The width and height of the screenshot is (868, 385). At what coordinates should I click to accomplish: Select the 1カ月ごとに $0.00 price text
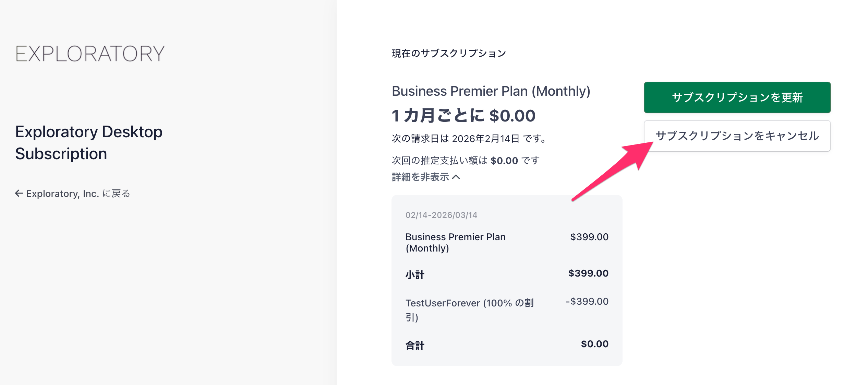tap(463, 116)
